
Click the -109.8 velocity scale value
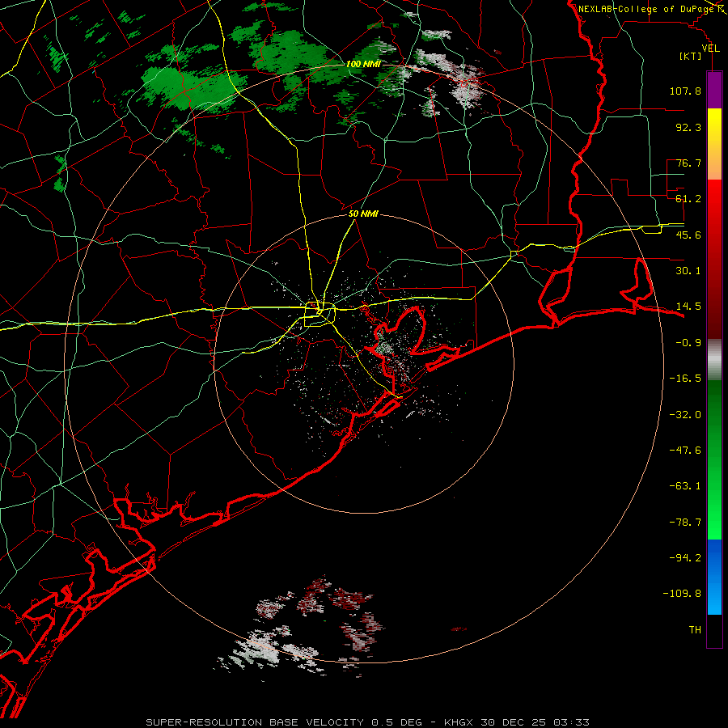[682, 594]
